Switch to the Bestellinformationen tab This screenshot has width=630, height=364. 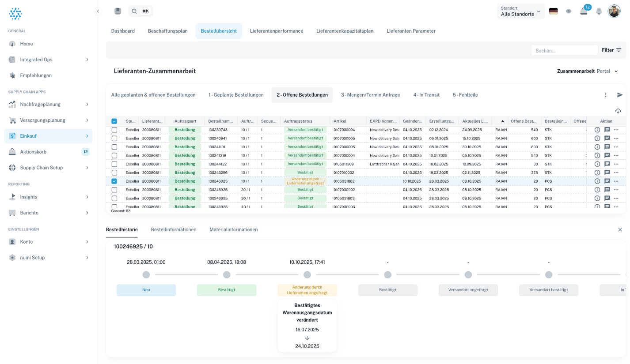click(174, 229)
